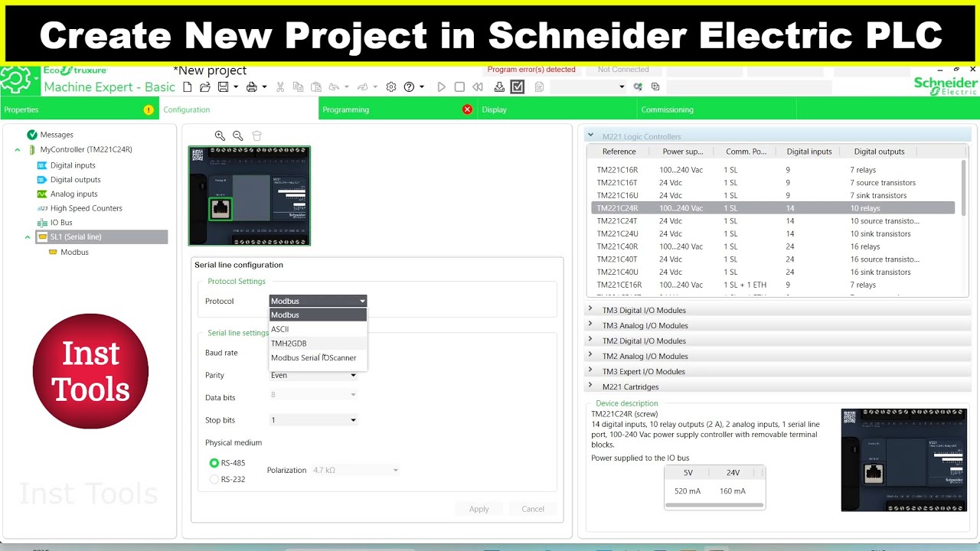Choose ASCII from the protocol list
Image resolution: width=980 pixels, height=551 pixels.
(x=280, y=328)
